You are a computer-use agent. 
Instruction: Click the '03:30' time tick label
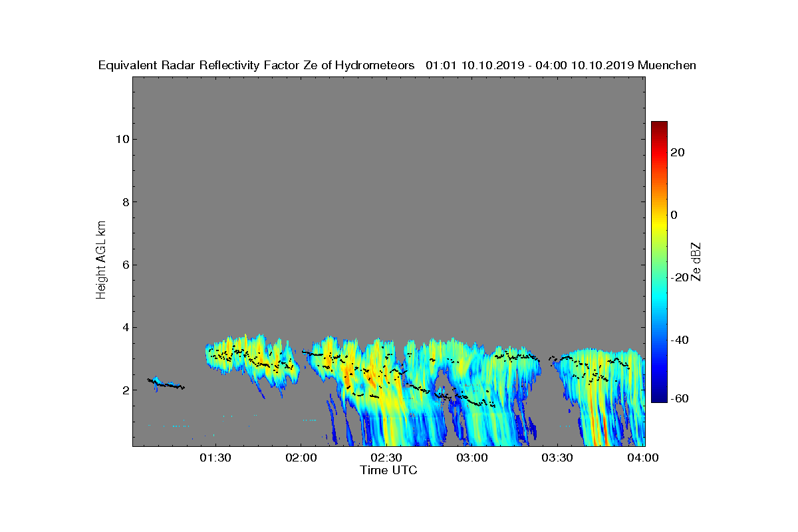pyautogui.click(x=558, y=458)
